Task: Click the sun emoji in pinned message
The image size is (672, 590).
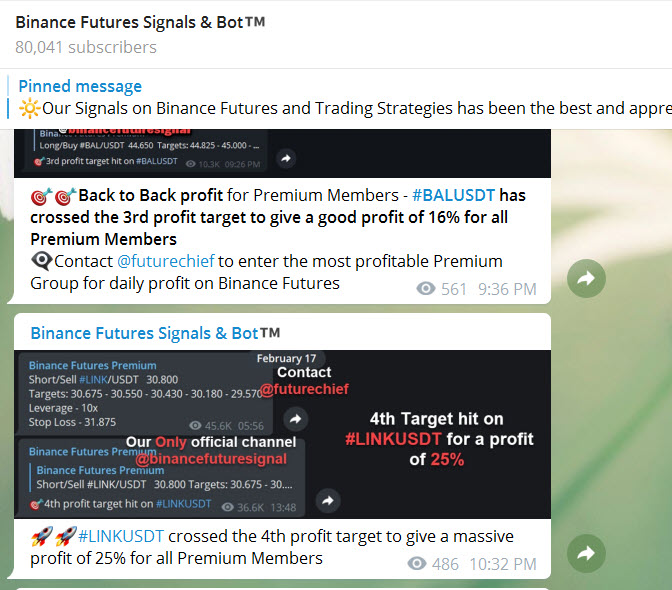Action: pyautogui.click(x=29, y=108)
